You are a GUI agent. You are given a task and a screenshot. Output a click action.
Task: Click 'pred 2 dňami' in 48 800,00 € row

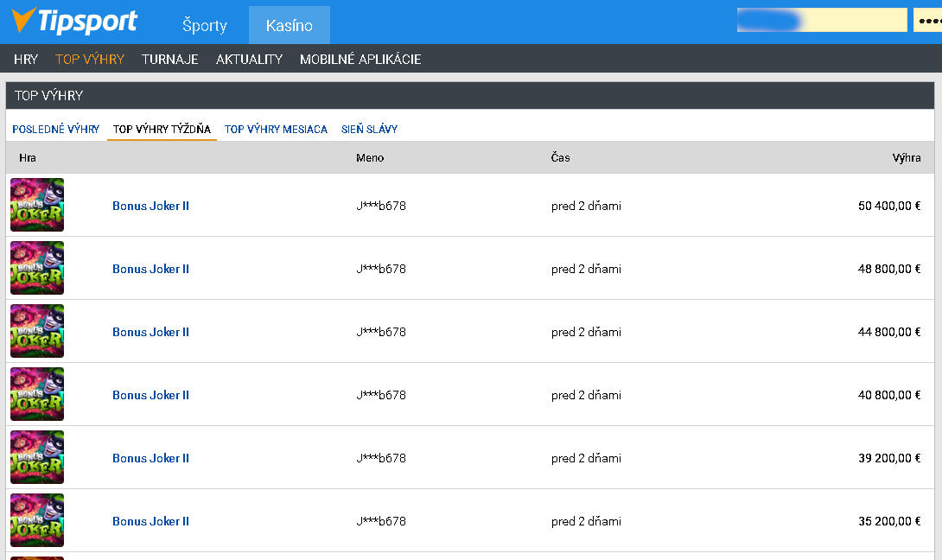tap(586, 269)
